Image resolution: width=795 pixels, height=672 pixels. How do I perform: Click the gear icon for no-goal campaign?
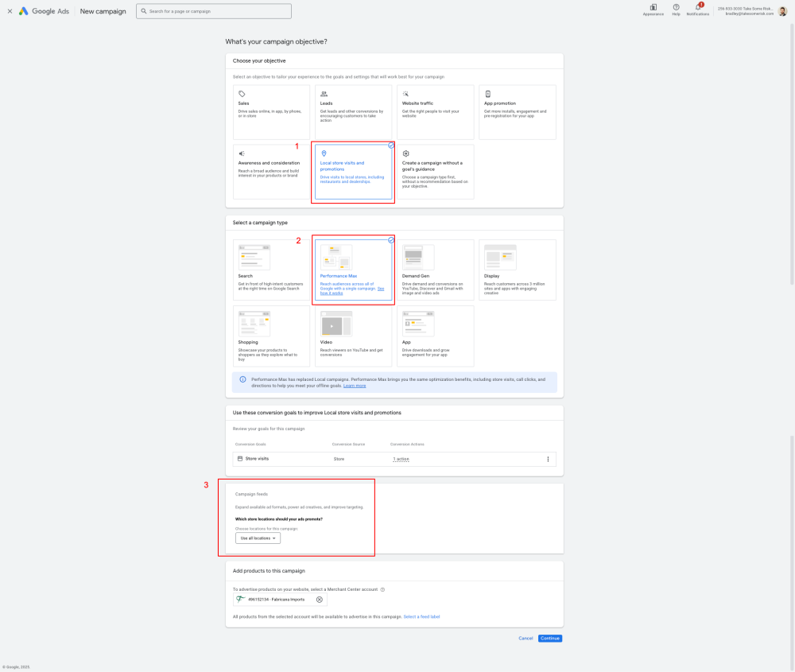tap(405, 153)
